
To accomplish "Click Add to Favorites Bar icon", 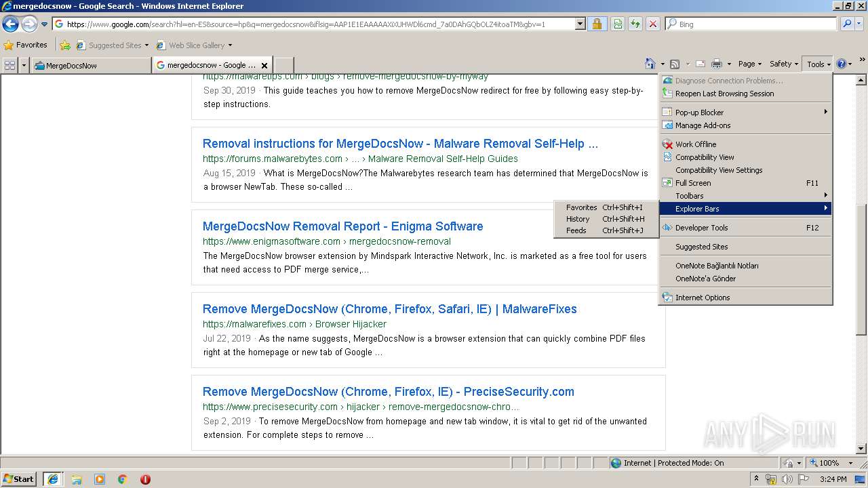I will (x=65, y=45).
